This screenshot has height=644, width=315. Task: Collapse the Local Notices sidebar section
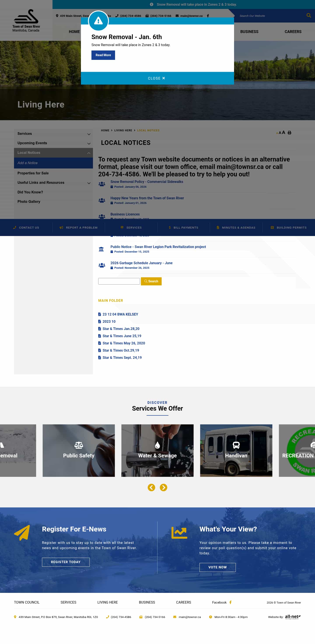(x=89, y=153)
